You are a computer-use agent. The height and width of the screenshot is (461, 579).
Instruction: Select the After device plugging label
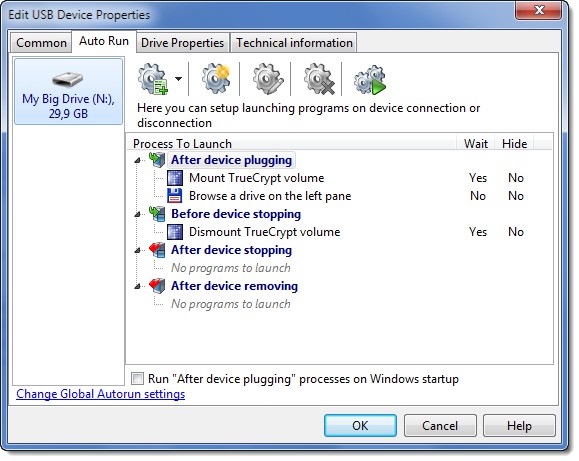231,160
